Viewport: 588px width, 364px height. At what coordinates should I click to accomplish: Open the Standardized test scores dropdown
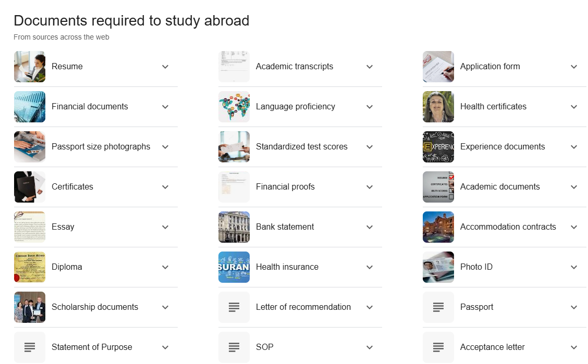pyautogui.click(x=370, y=147)
